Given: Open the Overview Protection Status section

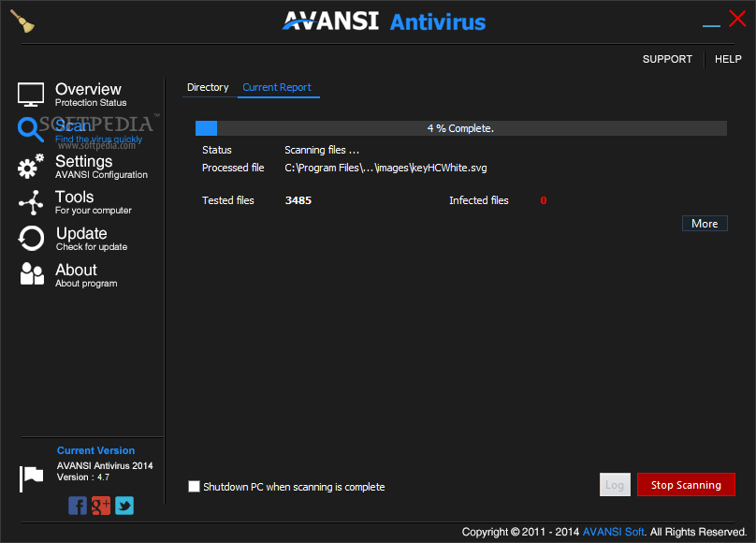Looking at the screenshot, I should coord(91,95).
